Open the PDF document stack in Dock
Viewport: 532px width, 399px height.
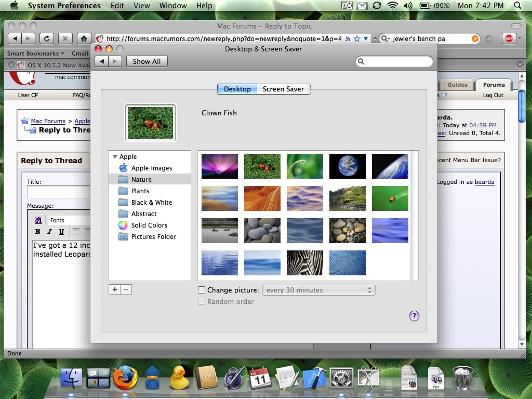pos(436,378)
